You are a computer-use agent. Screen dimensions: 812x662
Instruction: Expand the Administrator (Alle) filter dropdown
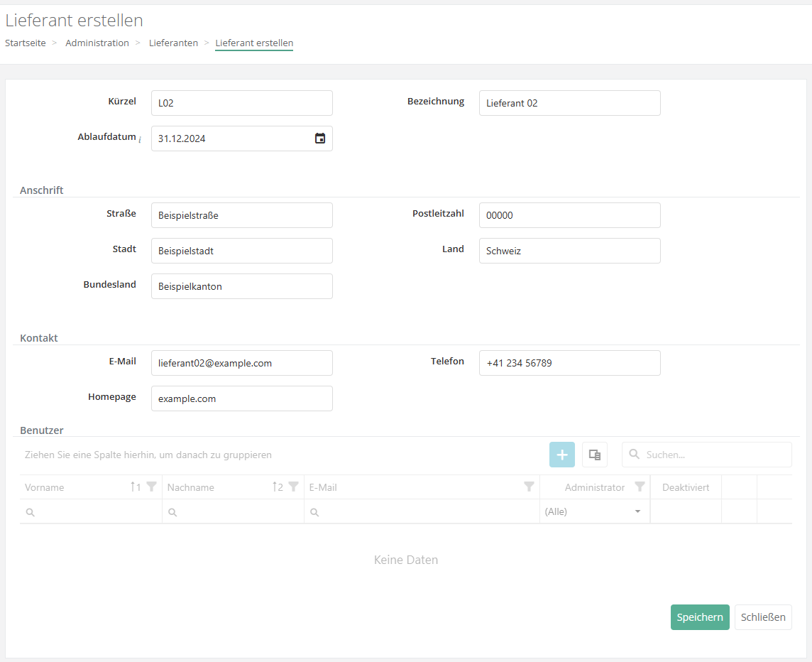tap(637, 511)
